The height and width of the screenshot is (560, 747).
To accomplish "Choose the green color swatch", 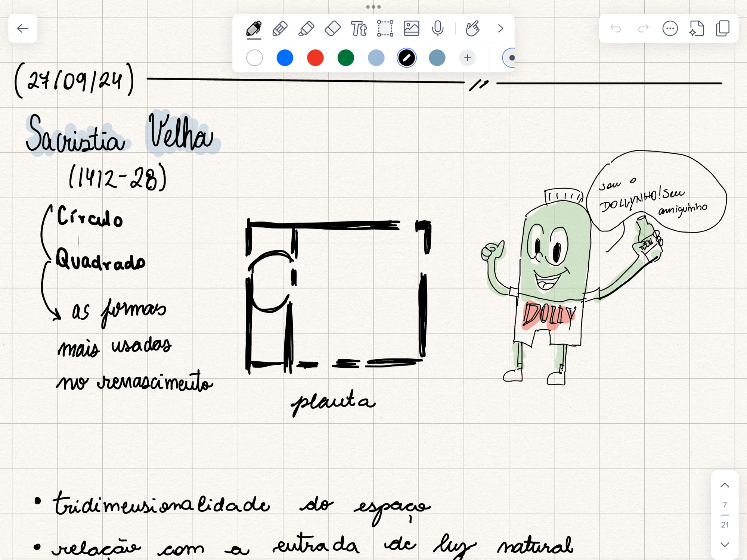I will 345,58.
